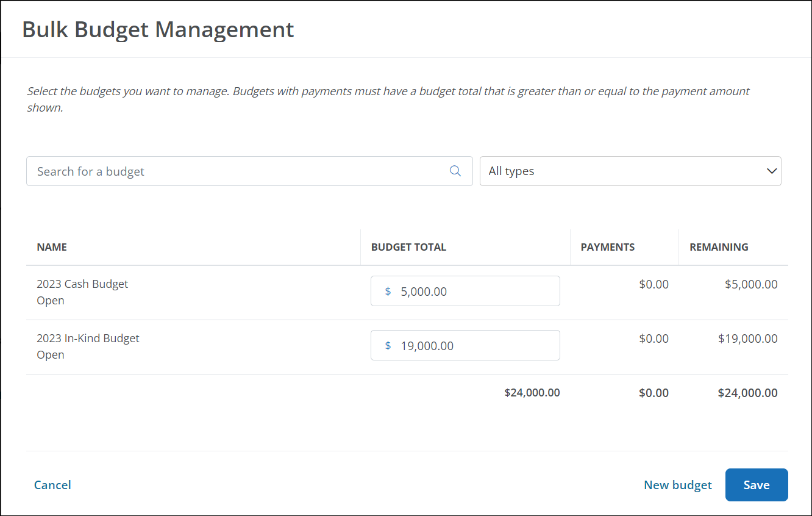Image resolution: width=812 pixels, height=516 pixels.
Task: Click the REMAINING column header
Action: pos(719,247)
